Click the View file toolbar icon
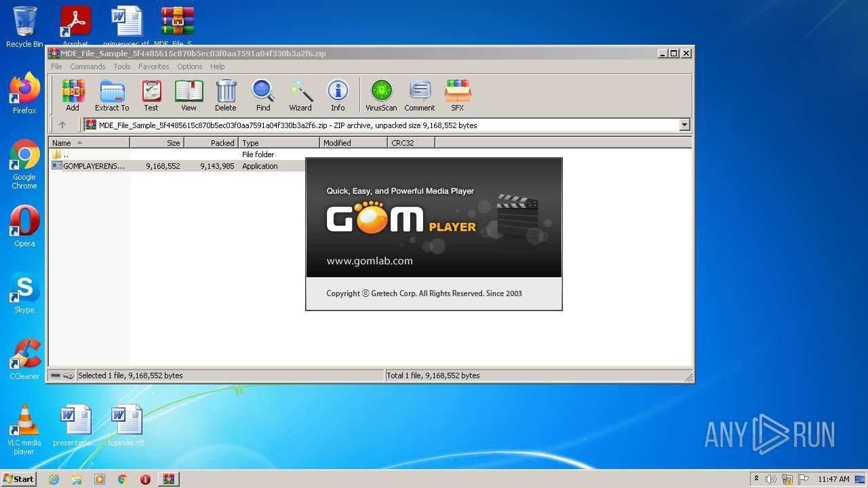 (x=189, y=95)
